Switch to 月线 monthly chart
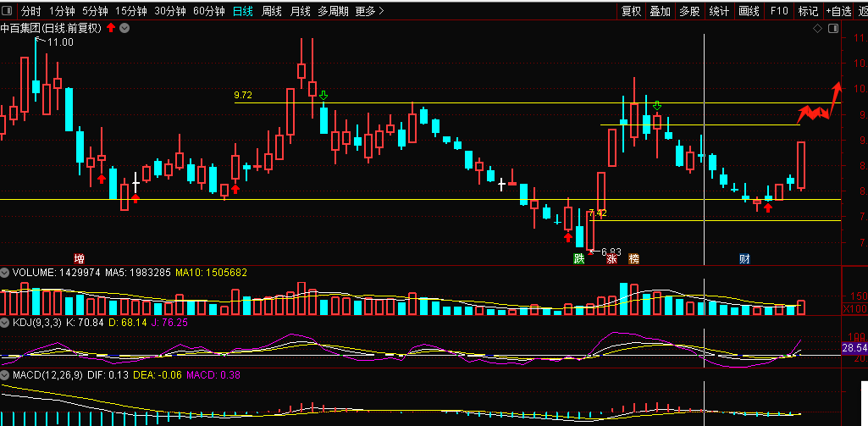This screenshot has height=426, width=868. pos(300,10)
